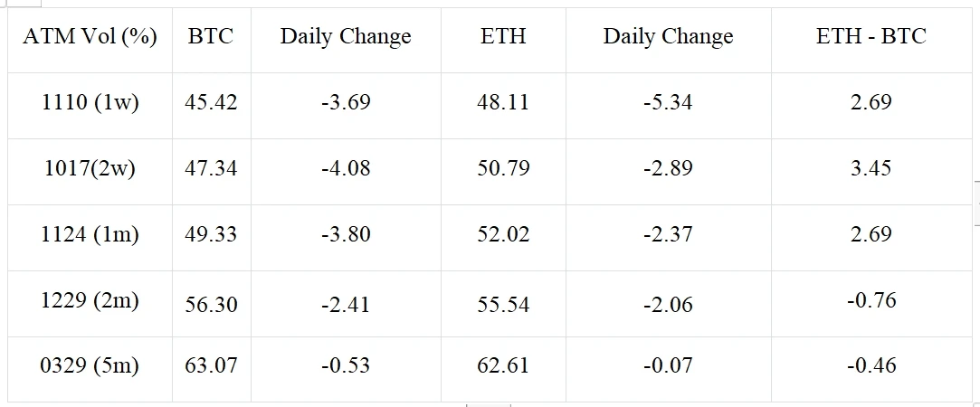Click the -0.07 daily change cell

668,366
